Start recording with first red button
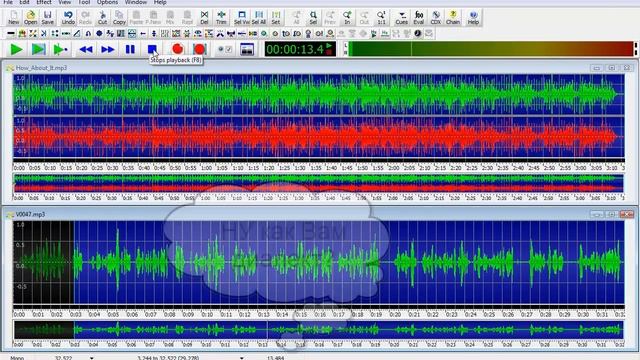Image resolution: width=640 pixels, height=360 pixels. 178,49
